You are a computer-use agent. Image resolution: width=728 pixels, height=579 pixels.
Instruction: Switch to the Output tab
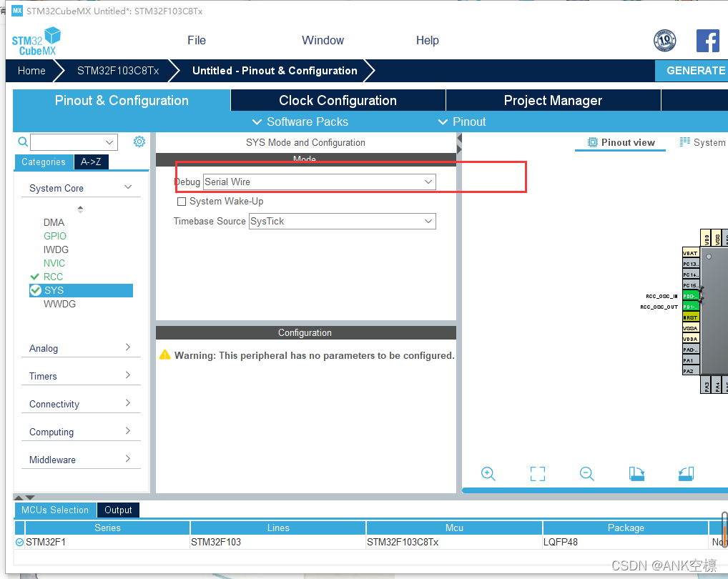pyautogui.click(x=118, y=510)
